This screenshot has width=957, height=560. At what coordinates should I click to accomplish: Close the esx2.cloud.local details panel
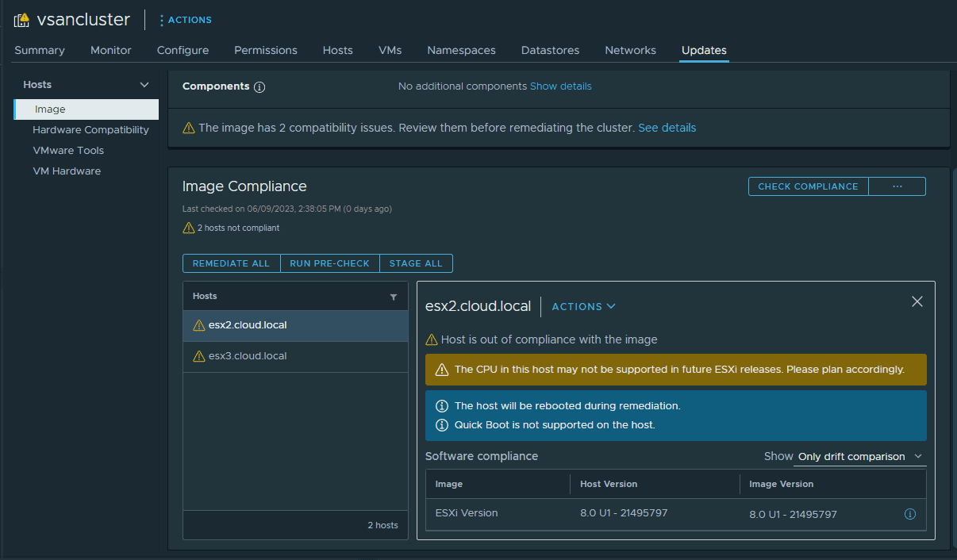(x=917, y=301)
